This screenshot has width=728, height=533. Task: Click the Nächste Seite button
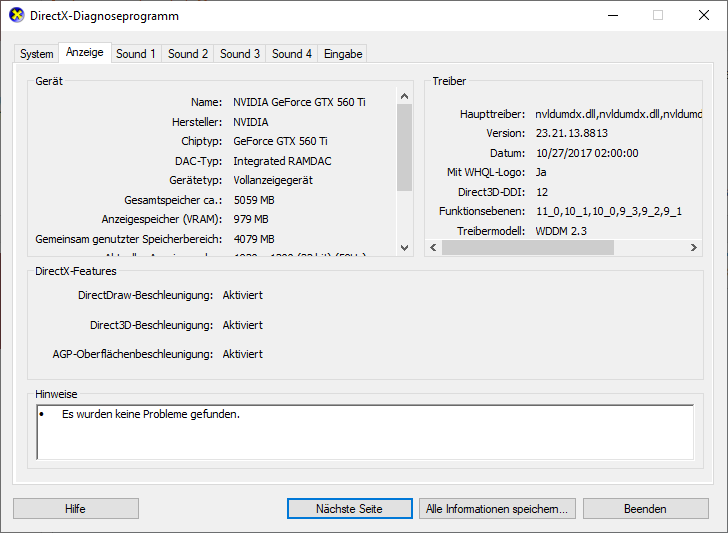pyautogui.click(x=350, y=508)
